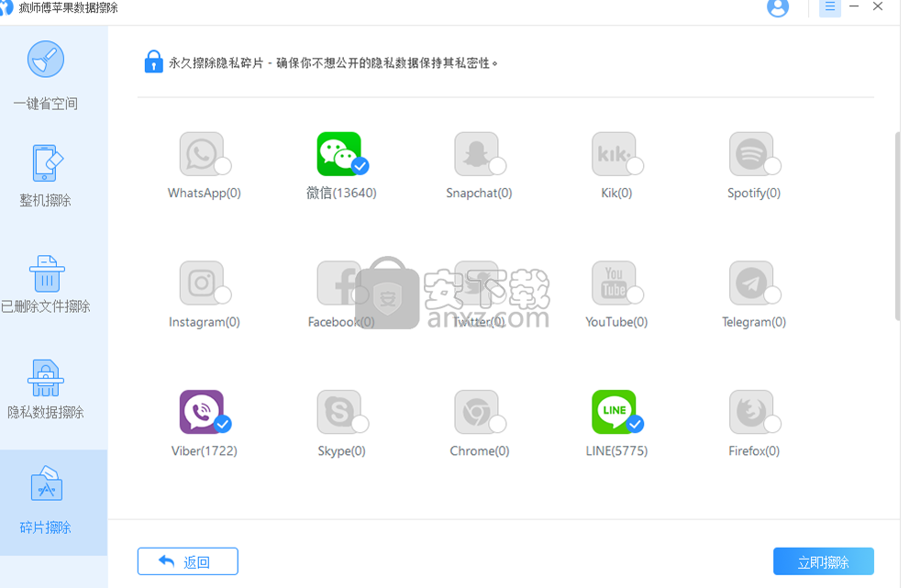This screenshot has width=909, height=588.
Task: Click the WhatsApp app icon
Action: click(201, 154)
